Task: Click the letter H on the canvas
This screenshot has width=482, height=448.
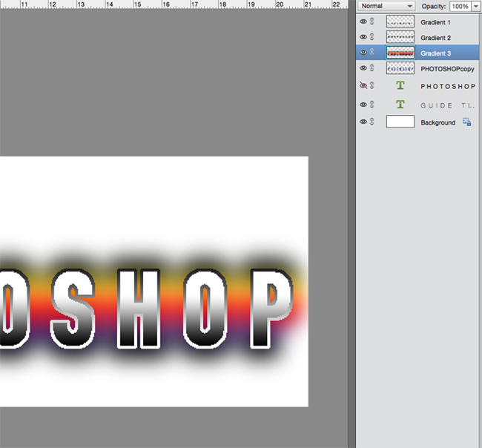Action: pyautogui.click(x=139, y=309)
